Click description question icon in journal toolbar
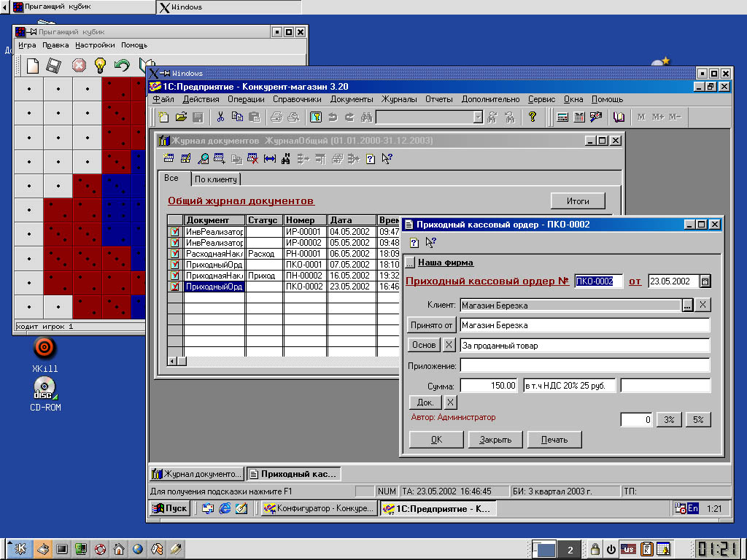This screenshot has height=560, width=747. 370,158
